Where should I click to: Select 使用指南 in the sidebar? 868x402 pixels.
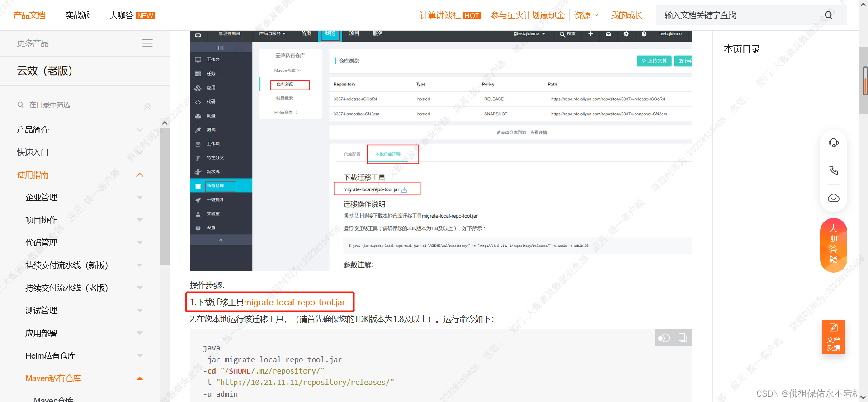[x=33, y=175]
